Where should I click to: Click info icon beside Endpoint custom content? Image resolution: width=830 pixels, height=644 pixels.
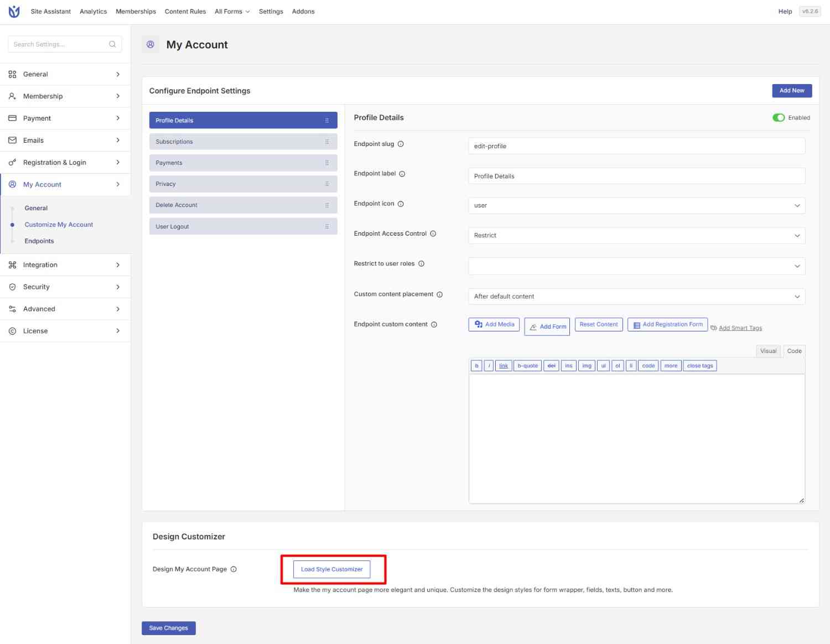(x=434, y=325)
